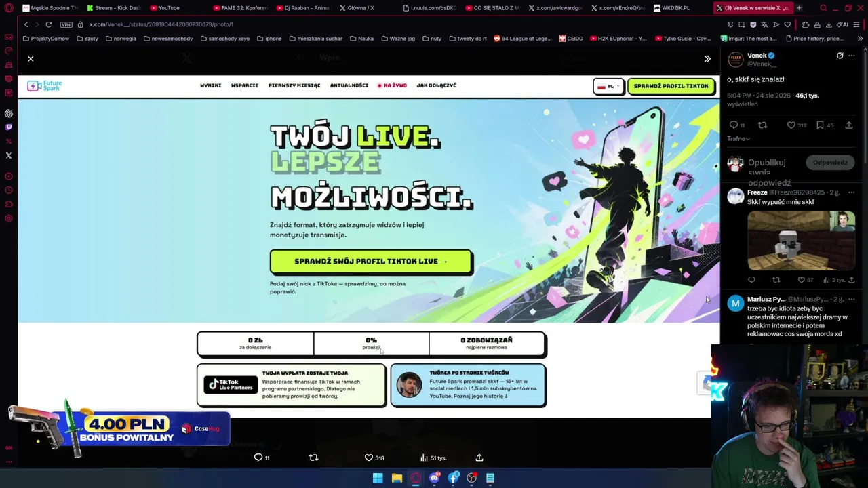Close the photo viewer with the X icon
The width and height of the screenshot is (868, 488).
pyautogui.click(x=31, y=59)
